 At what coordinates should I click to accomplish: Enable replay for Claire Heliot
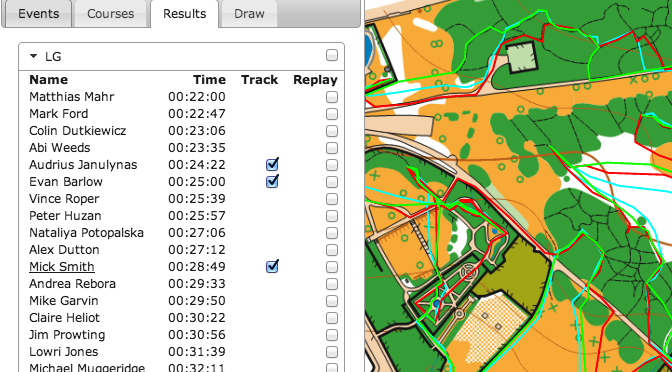point(331,318)
